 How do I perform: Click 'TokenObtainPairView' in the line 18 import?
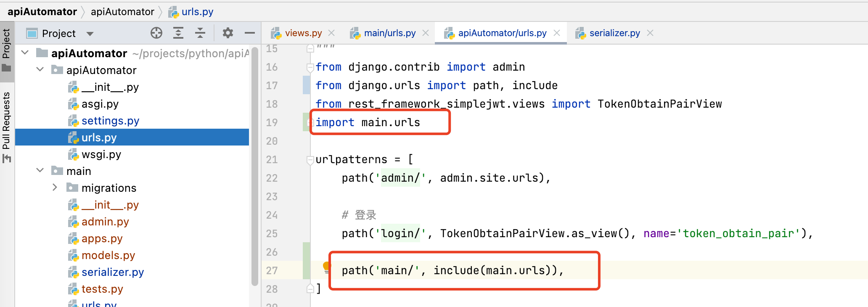(659, 104)
